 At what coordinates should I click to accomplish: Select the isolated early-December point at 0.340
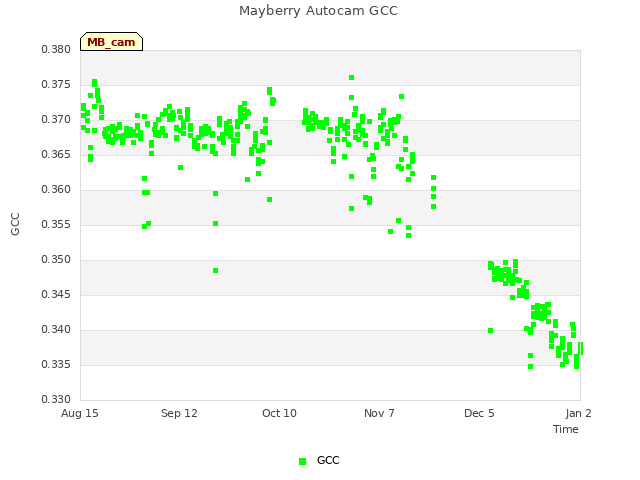[x=491, y=331]
